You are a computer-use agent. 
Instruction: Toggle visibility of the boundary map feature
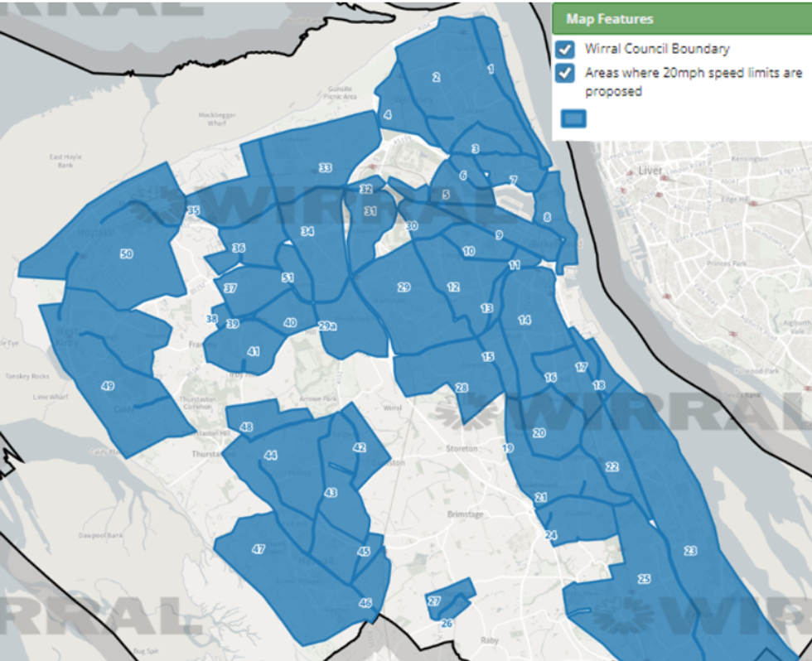[x=566, y=50]
